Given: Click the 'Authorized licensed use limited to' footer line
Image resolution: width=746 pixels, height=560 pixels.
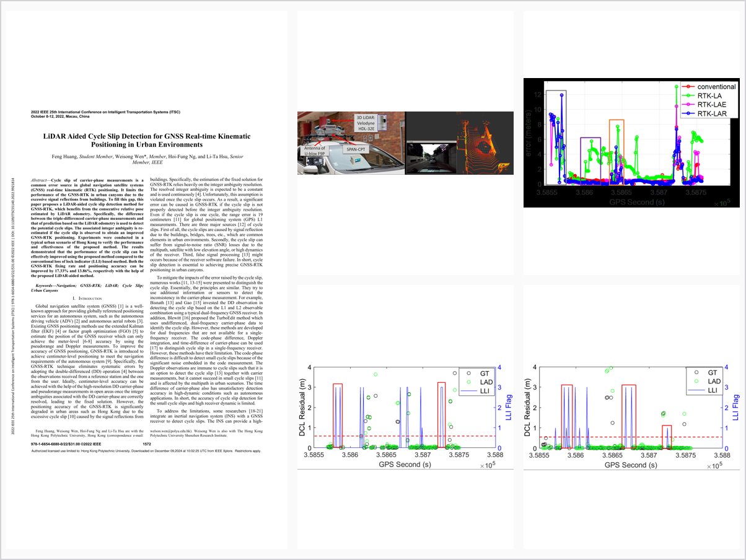Looking at the screenshot, I should tap(146, 452).
